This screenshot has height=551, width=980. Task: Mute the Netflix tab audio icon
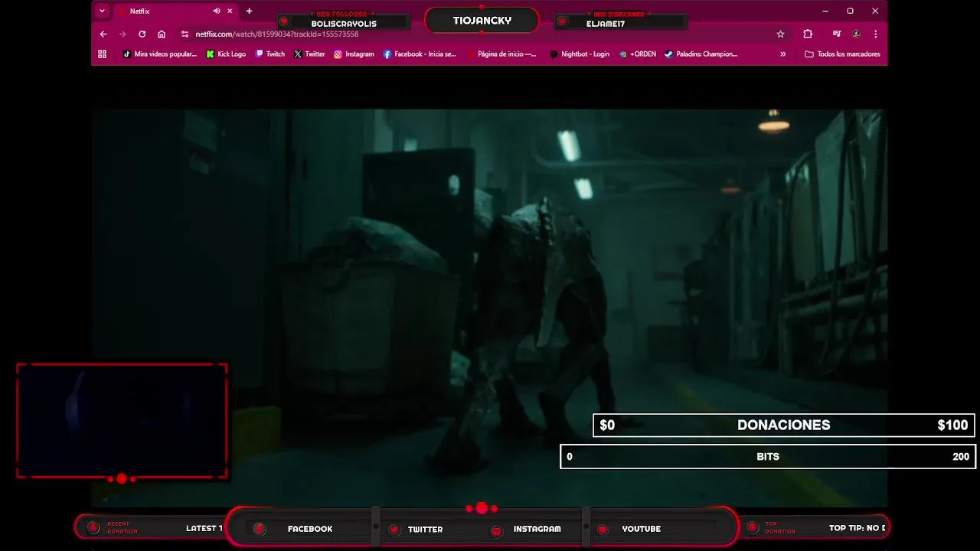pos(217,11)
